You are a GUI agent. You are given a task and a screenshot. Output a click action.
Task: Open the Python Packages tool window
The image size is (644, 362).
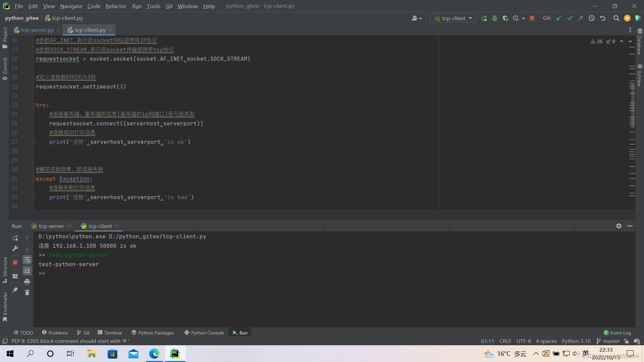156,333
